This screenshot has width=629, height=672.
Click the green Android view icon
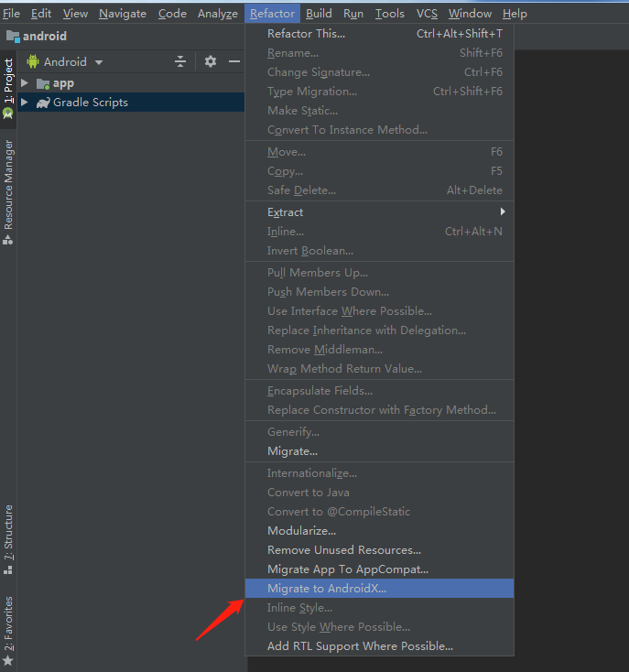(33, 61)
